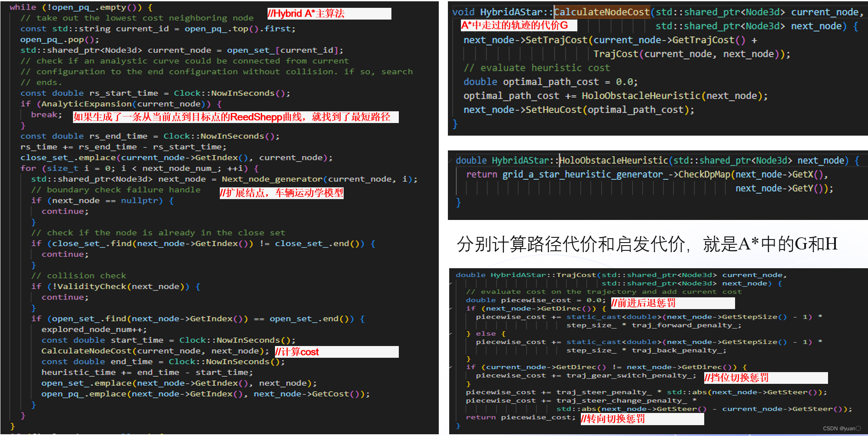This screenshot has height=436, width=868.
Task: Click the 'open_pq_.pop();' statement
Action: tap(60, 40)
